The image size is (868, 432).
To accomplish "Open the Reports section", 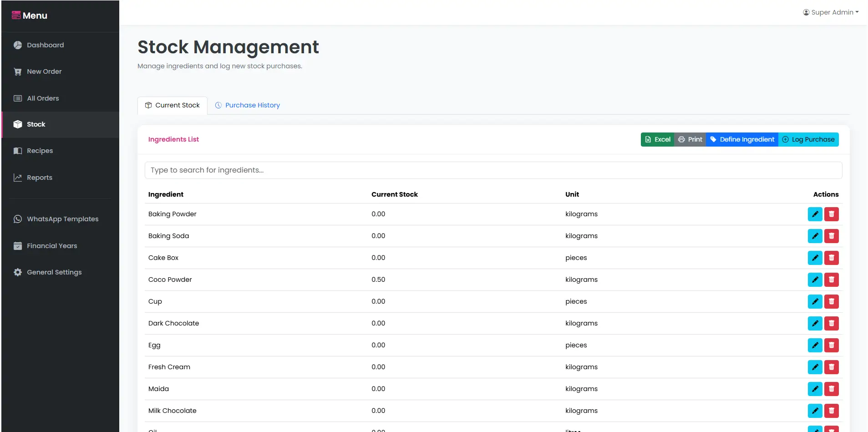I will [39, 178].
